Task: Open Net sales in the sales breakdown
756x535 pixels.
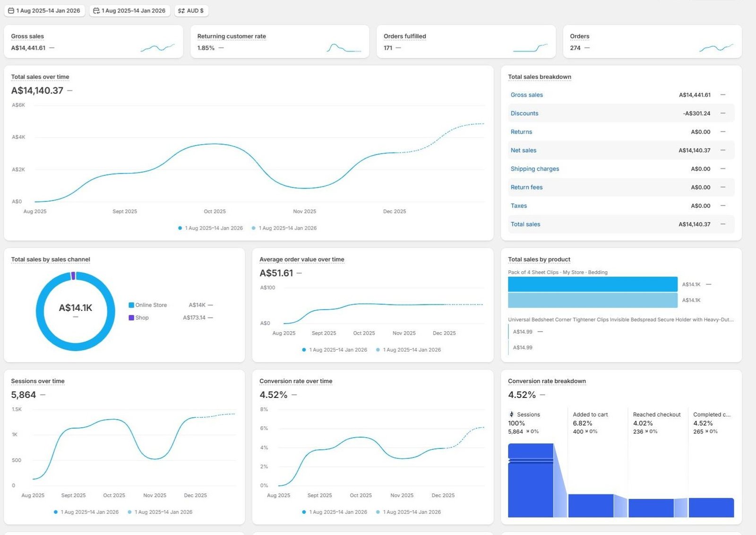Action: (523, 150)
